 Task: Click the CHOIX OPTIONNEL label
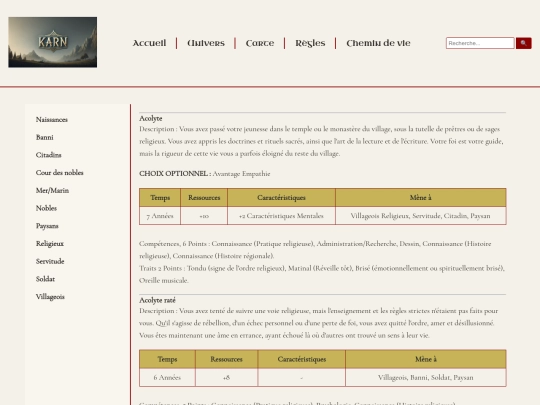[175, 174]
